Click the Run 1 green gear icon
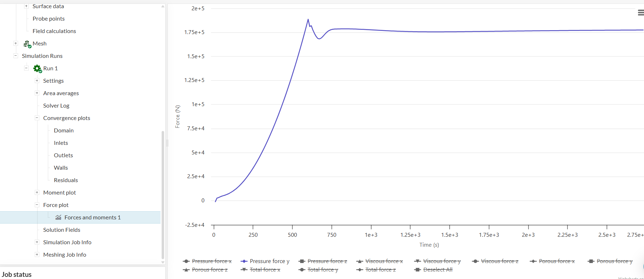644x279 pixels. tap(37, 69)
